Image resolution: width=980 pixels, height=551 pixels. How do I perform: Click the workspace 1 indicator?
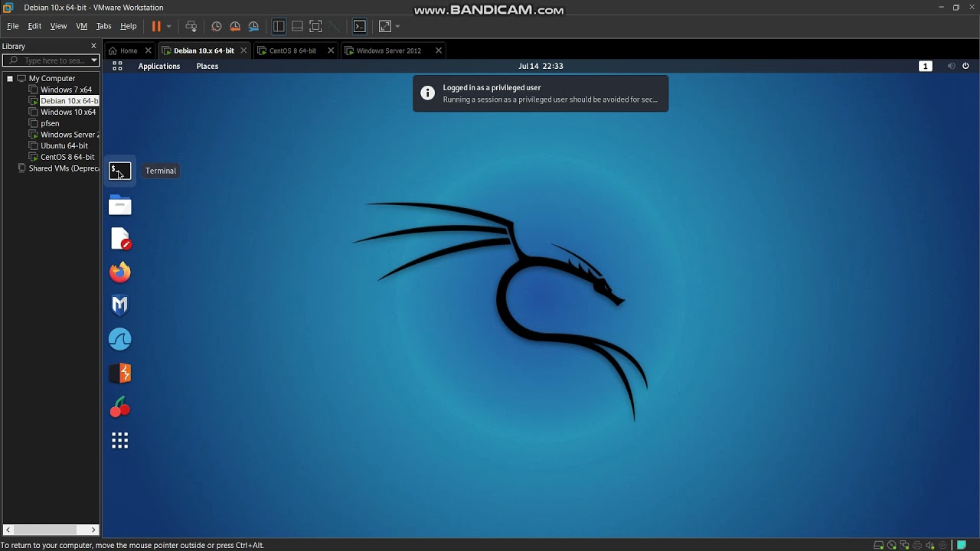926,66
